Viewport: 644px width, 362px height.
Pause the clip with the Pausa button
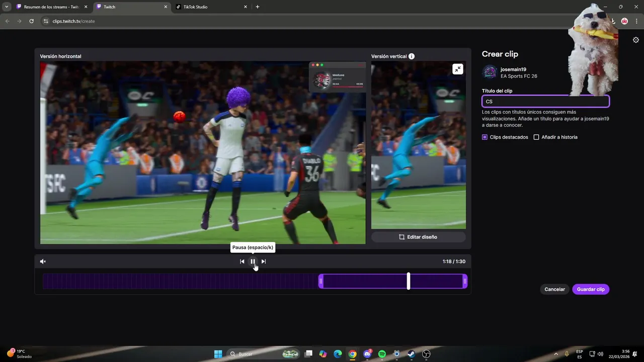[x=253, y=261]
